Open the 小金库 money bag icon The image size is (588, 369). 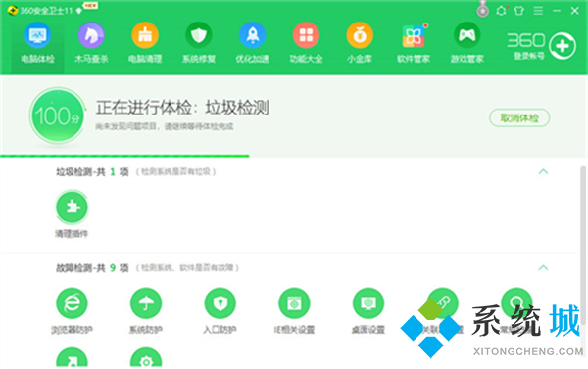click(360, 35)
